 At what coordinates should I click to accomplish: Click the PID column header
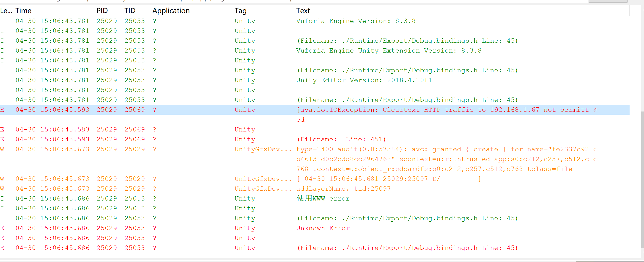[102, 11]
